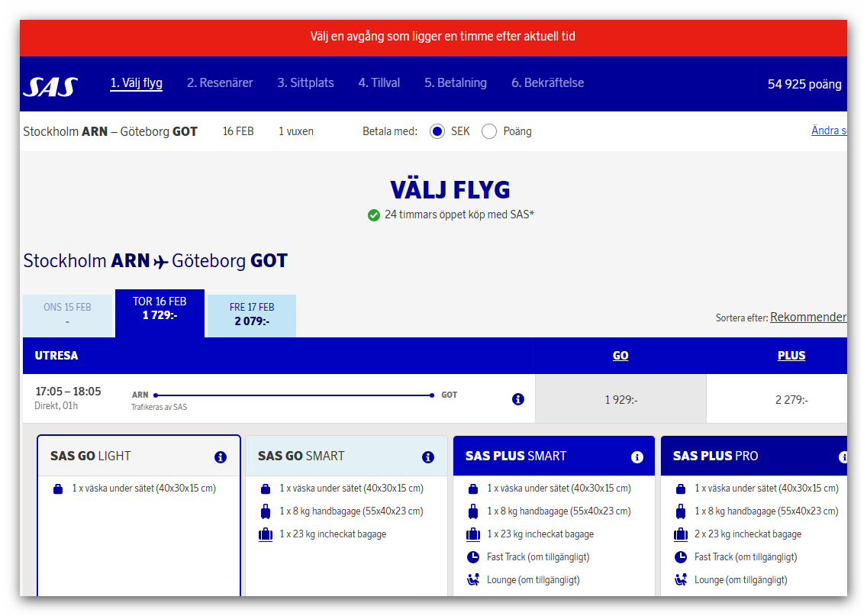Open info icon on SAS GO LIGHT card
867x616 pixels.
[221, 457]
